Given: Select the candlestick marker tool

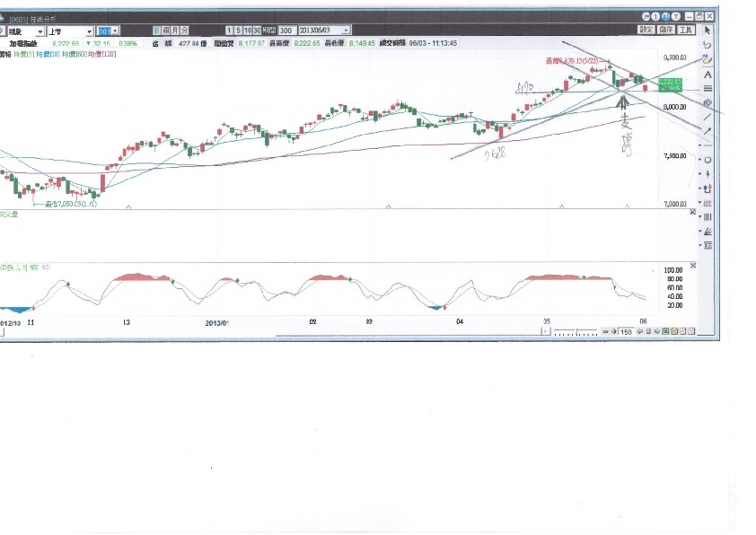Looking at the screenshot, I should click(x=708, y=174).
